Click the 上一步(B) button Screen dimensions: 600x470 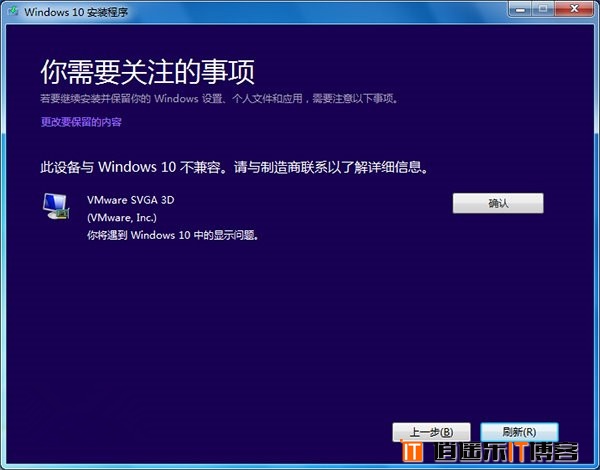click(431, 432)
